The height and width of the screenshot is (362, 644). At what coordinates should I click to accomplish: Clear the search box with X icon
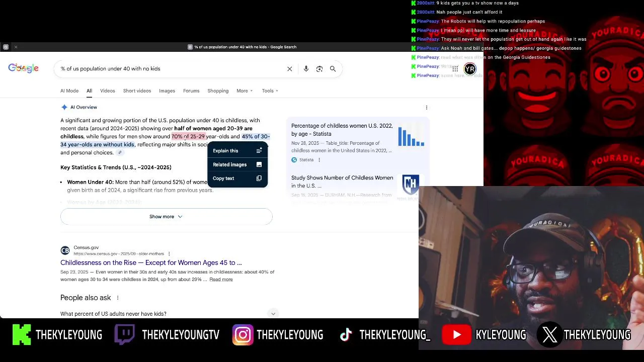(290, 69)
